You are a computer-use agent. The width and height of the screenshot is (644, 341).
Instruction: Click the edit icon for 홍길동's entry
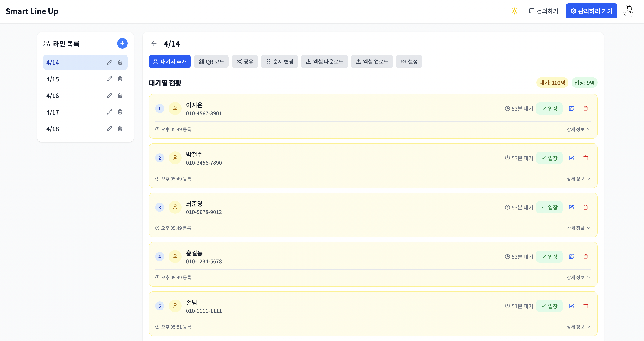[x=571, y=257]
